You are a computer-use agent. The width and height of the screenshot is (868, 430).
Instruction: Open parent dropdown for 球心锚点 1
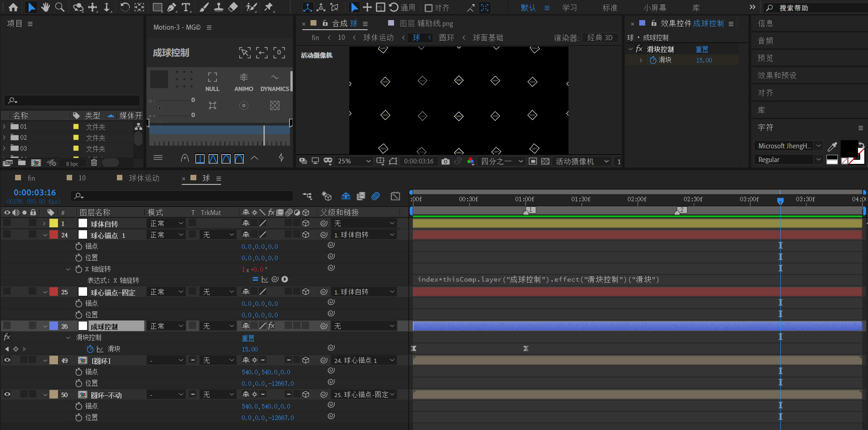pyautogui.click(x=364, y=235)
